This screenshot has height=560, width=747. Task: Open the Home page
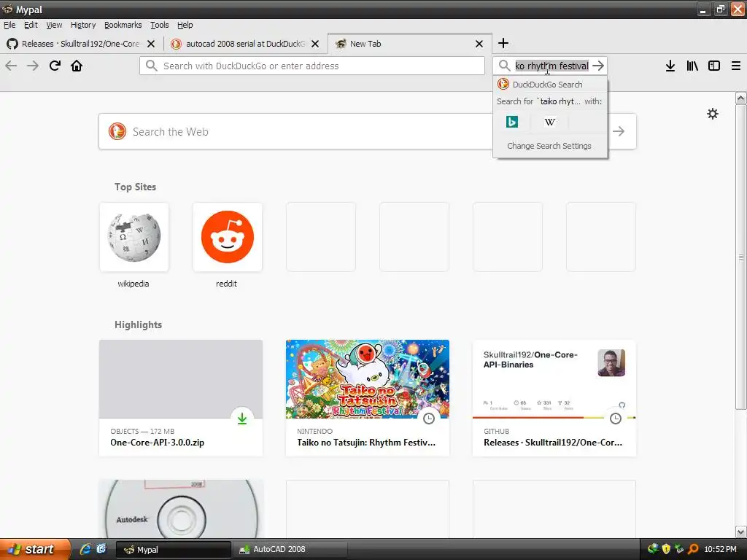[x=77, y=66]
